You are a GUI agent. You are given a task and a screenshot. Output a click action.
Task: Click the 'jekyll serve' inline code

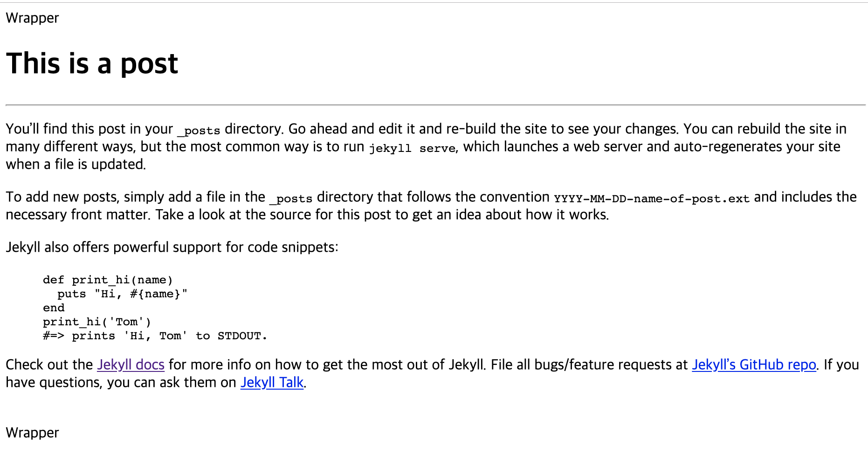412,148
